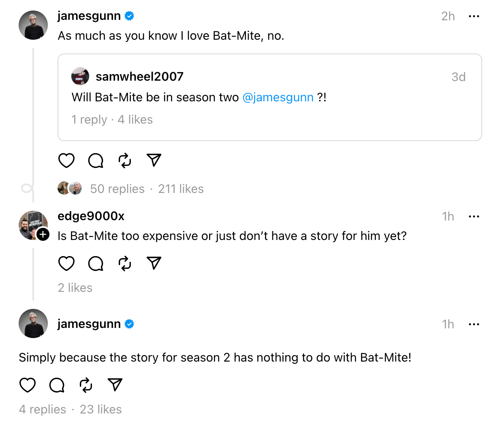Open more options on jamesgunn's top post
The image size is (504, 424).
[474, 16]
